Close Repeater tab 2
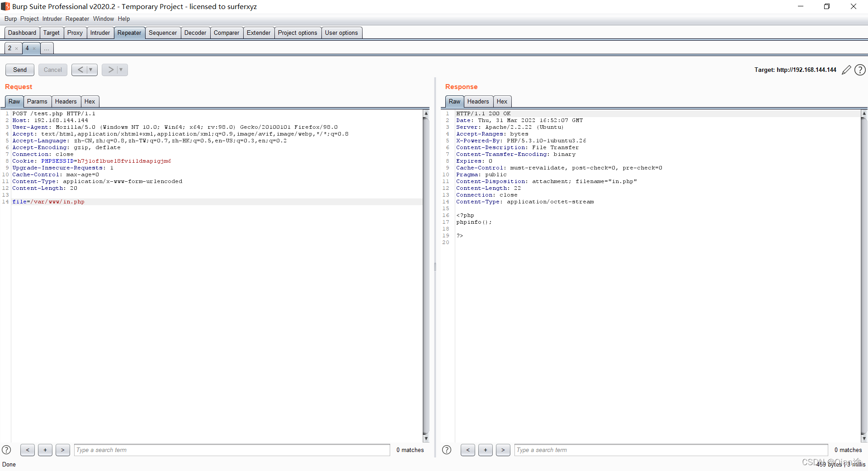 (17, 48)
